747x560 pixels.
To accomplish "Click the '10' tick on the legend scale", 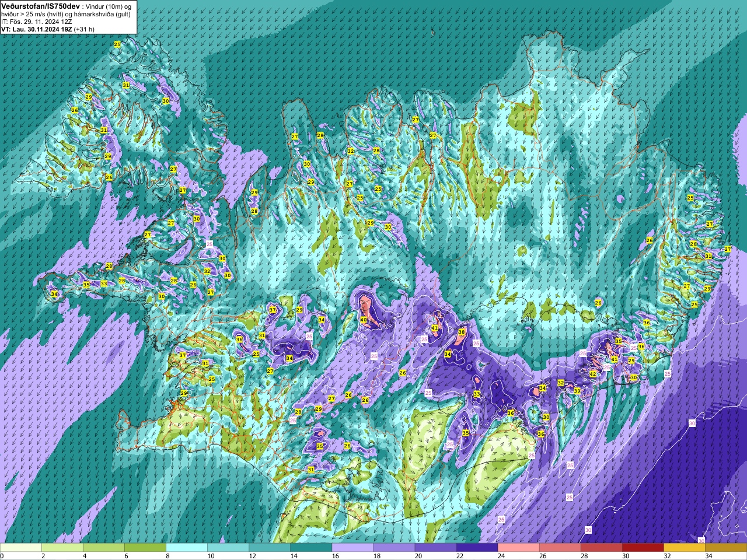I will (x=210, y=556).
